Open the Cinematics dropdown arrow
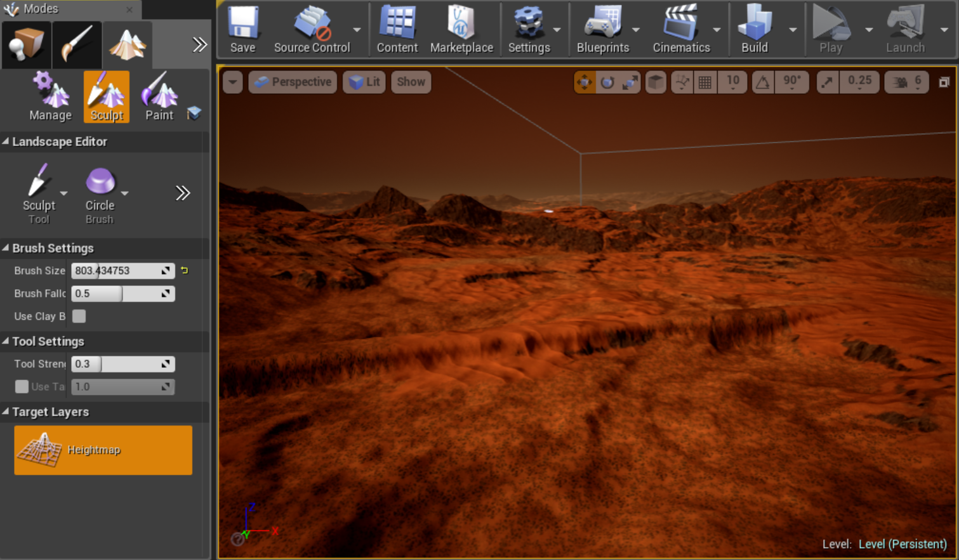Screen dimensions: 959x560 pos(717,30)
